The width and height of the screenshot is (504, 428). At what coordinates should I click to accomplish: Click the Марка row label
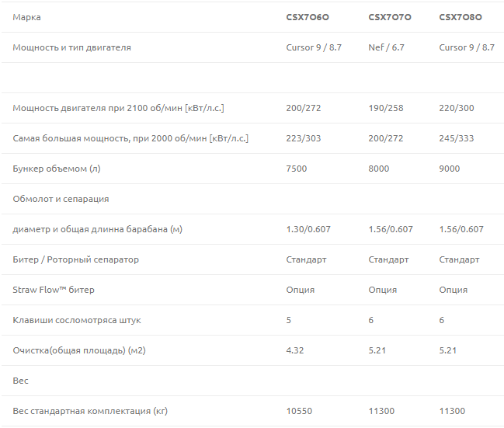(x=26, y=17)
